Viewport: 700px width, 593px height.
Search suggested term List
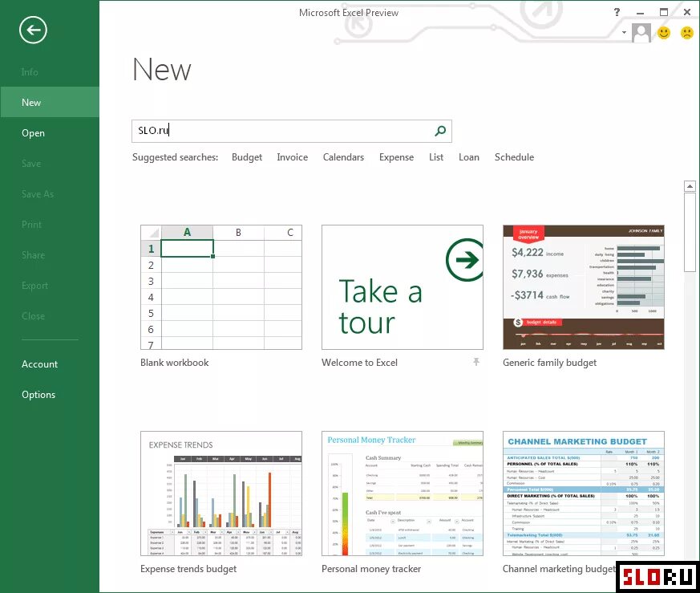click(436, 157)
